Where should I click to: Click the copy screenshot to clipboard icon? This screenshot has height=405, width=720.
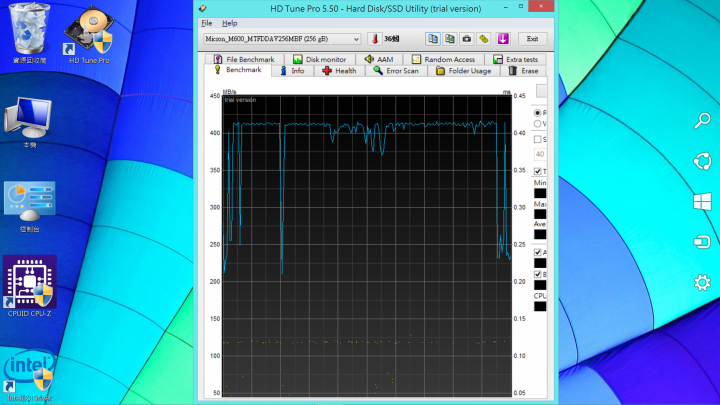(x=450, y=39)
